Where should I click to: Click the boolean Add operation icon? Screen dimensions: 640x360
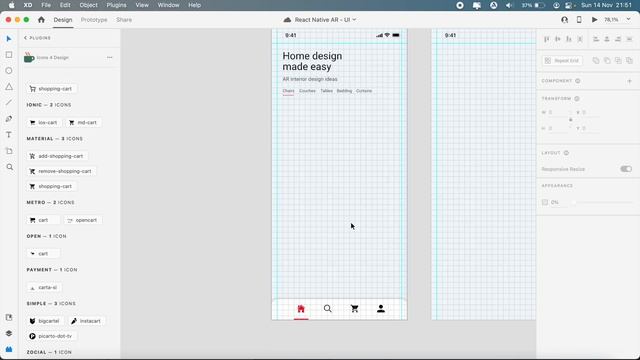click(x=596, y=60)
